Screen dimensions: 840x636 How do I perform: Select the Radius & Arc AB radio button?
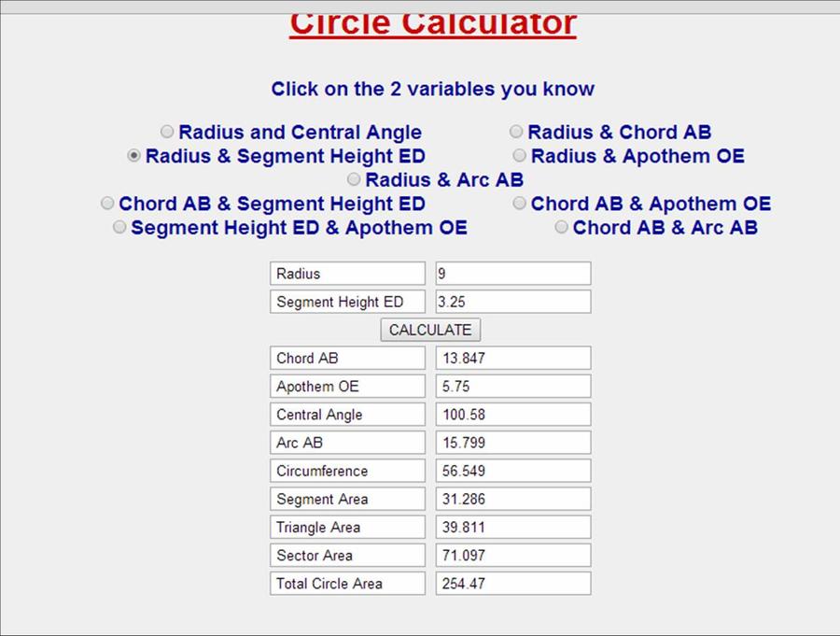[354, 179]
